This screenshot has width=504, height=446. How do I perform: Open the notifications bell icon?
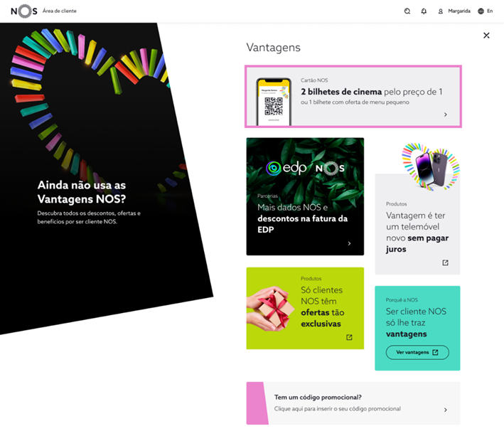click(424, 11)
